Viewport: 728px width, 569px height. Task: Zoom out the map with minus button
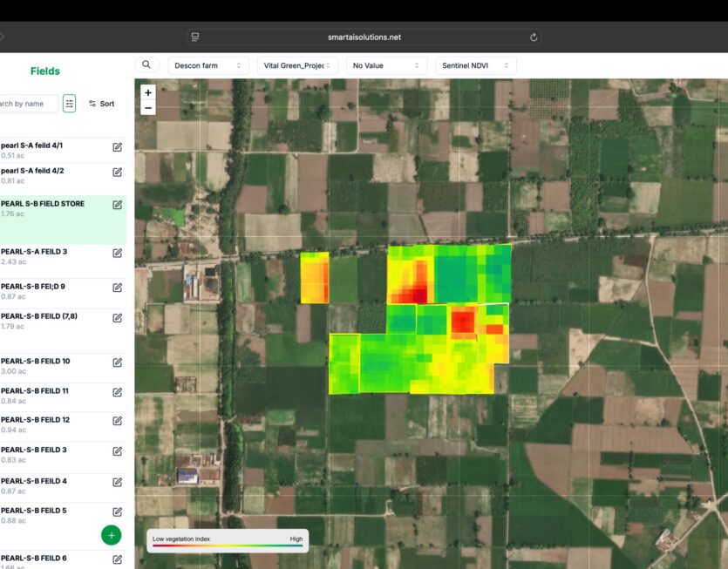click(148, 108)
